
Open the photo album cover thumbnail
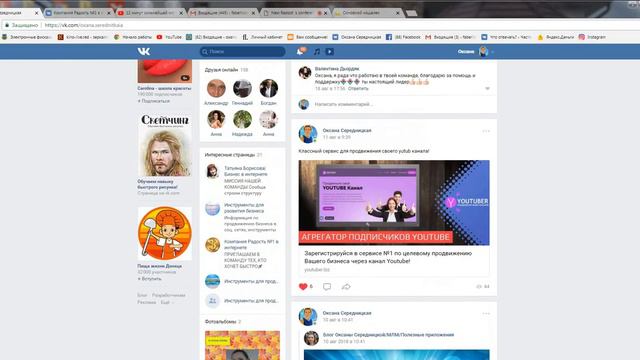point(242,345)
